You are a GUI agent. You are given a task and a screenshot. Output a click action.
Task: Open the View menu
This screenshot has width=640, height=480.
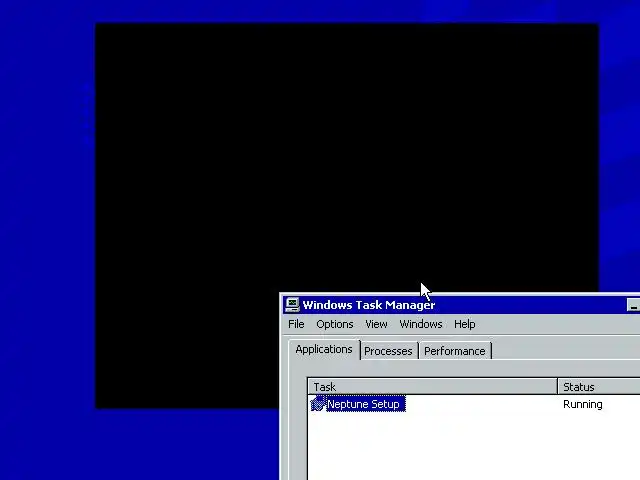click(x=376, y=324)
